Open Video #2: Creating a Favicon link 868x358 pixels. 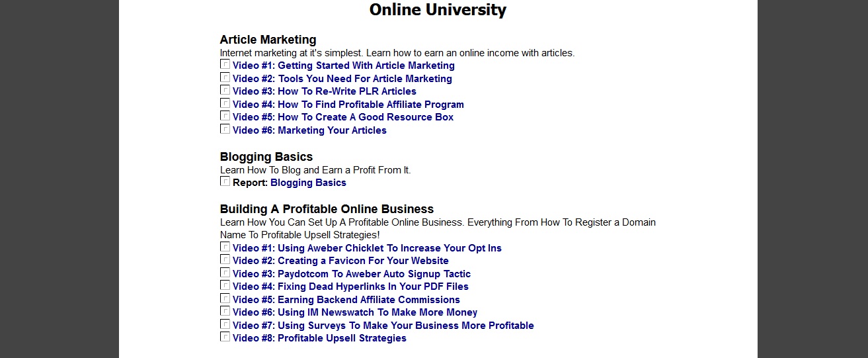(340, 261)
